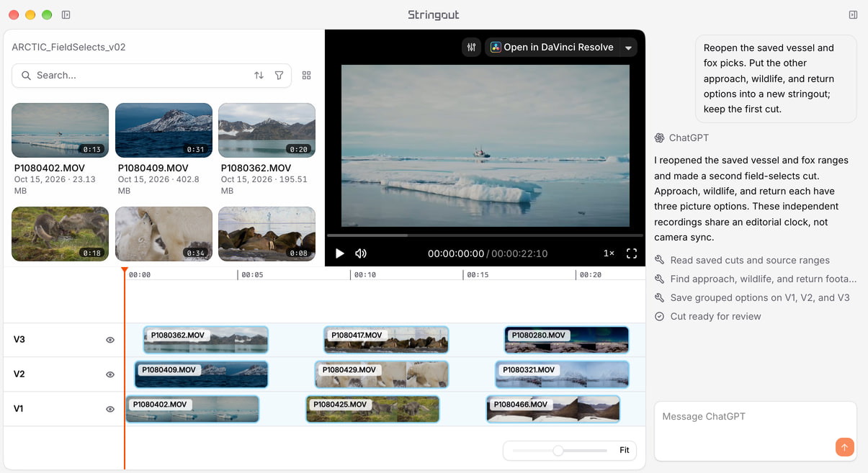Click the V1 track label

click(19, 409)
